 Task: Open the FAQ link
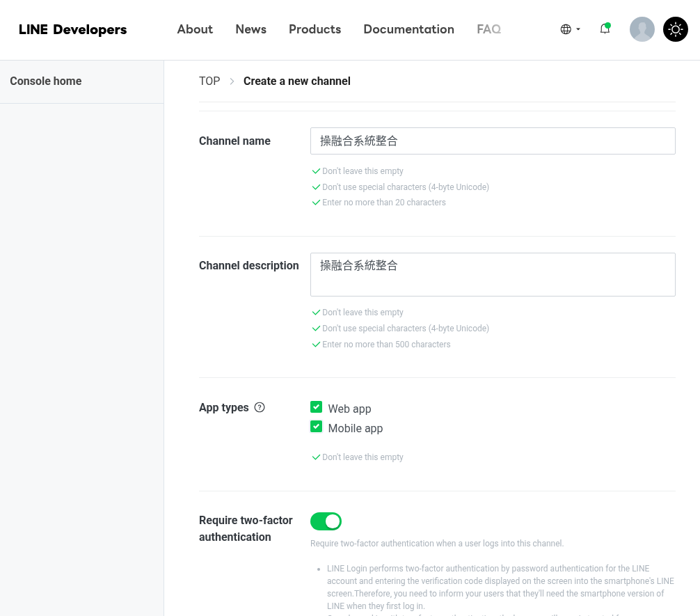click(x=489, y=29)
